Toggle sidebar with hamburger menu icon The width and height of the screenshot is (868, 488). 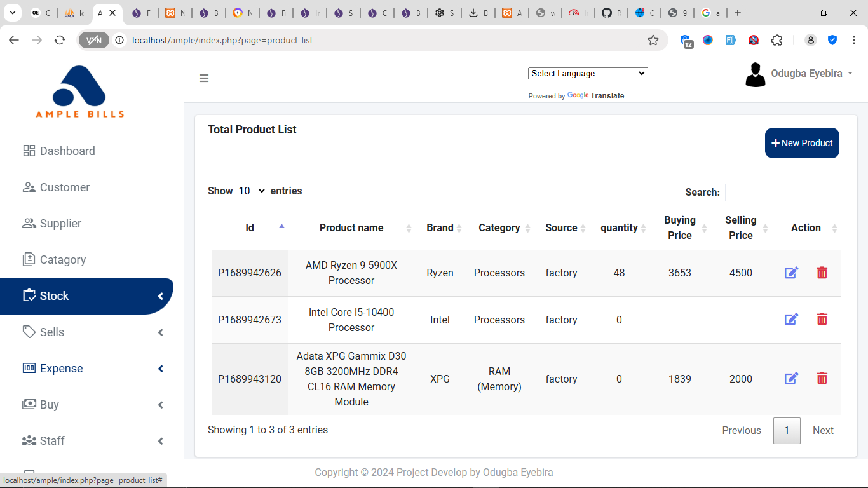click(204, 78)
